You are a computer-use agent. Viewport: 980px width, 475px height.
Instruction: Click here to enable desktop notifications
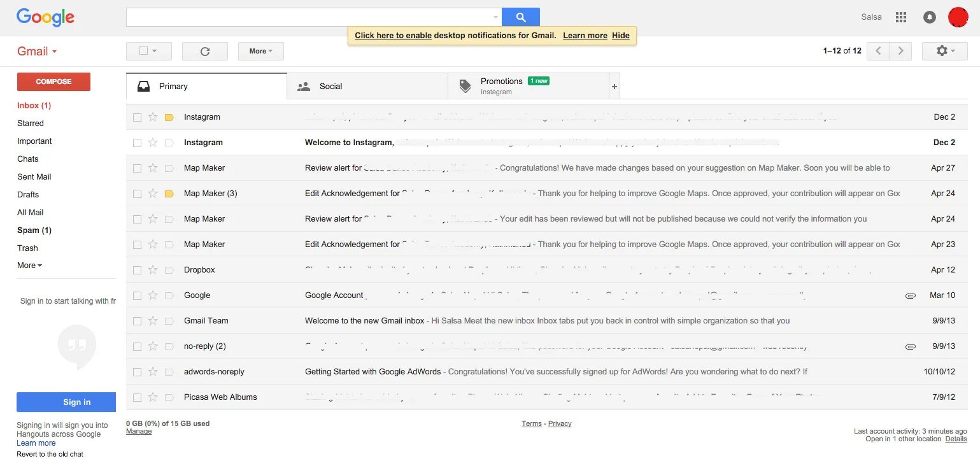click(393, 36)
